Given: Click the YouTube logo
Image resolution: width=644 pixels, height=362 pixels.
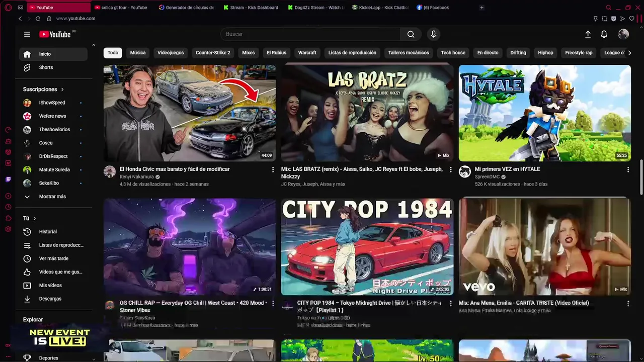Looking at the screenshot, I should click(x=55, y=34).
